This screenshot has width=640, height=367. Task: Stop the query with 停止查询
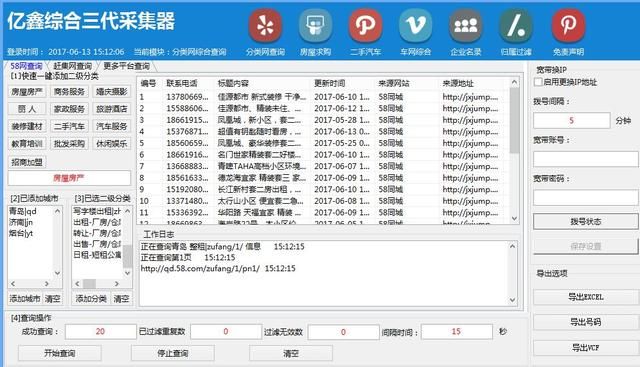[173, 353]
